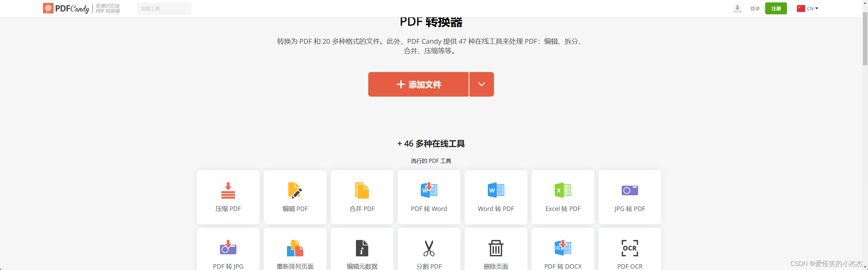Open the CN language dropdown
The width and height of the screenshot is (868, 270).
(x=808, y=9)
